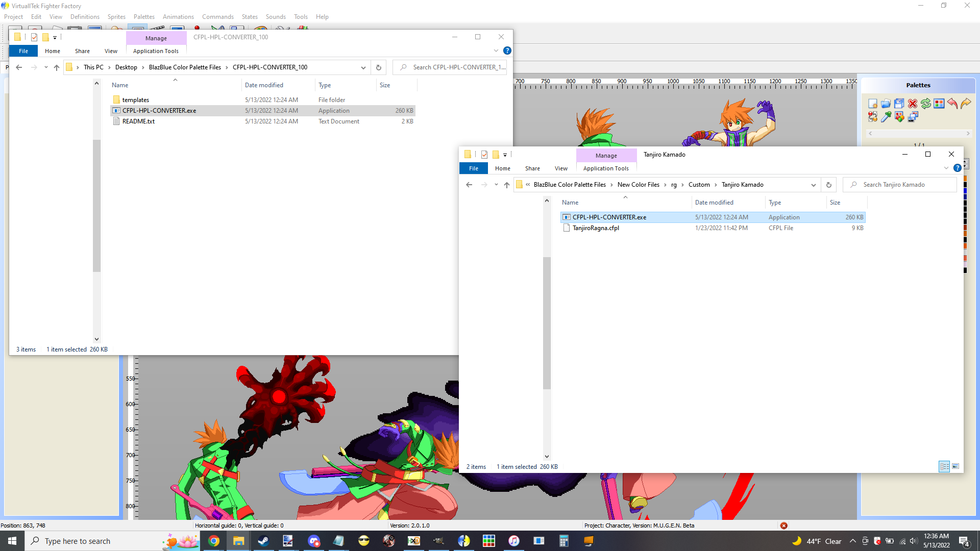The width and height of the screenshot is (980, 551).
Task: Switch Tanjiro Kamado window to details view
Action: (x=944, y=466)
